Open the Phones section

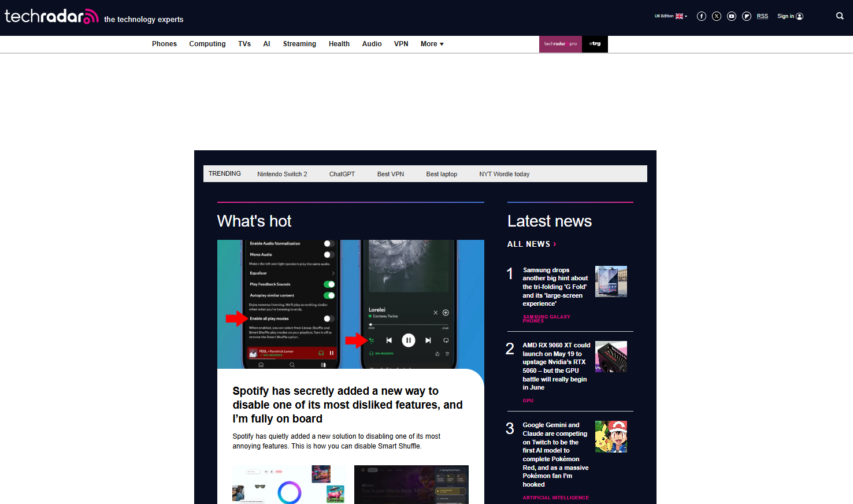tap(164, 44)
